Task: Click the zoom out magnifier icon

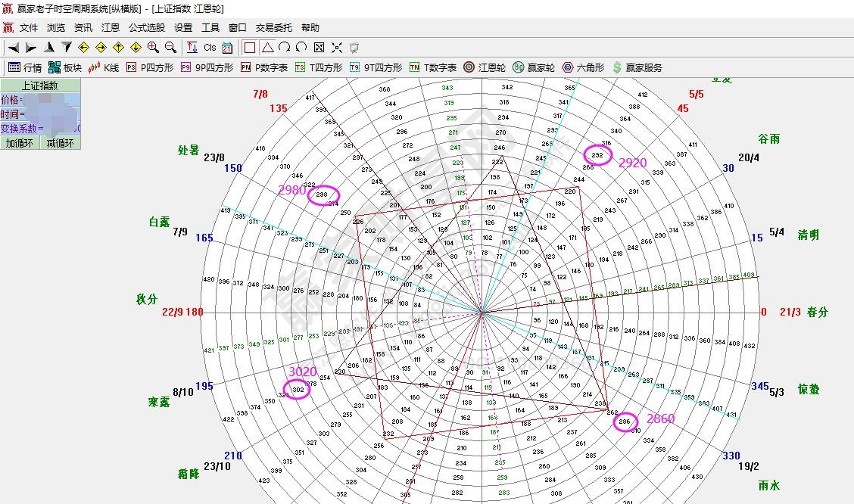Action: click(x=170, y=47)
